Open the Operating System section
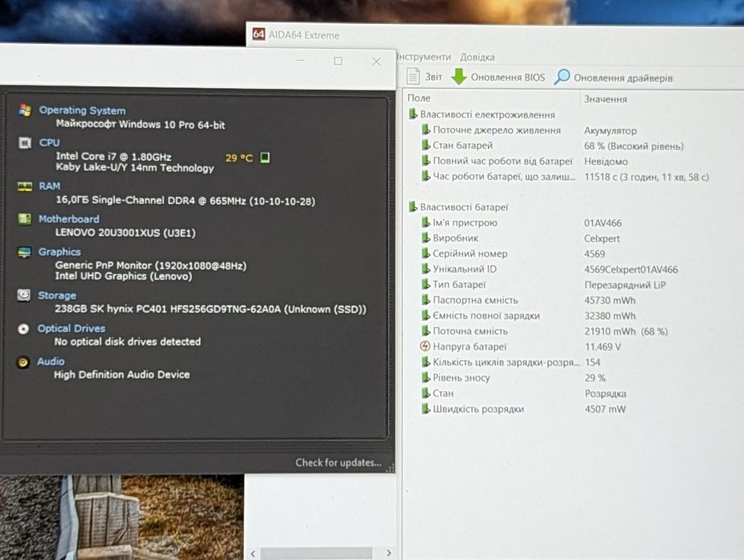The height and width of the screenshot is (560, 744). coord(82,110)
